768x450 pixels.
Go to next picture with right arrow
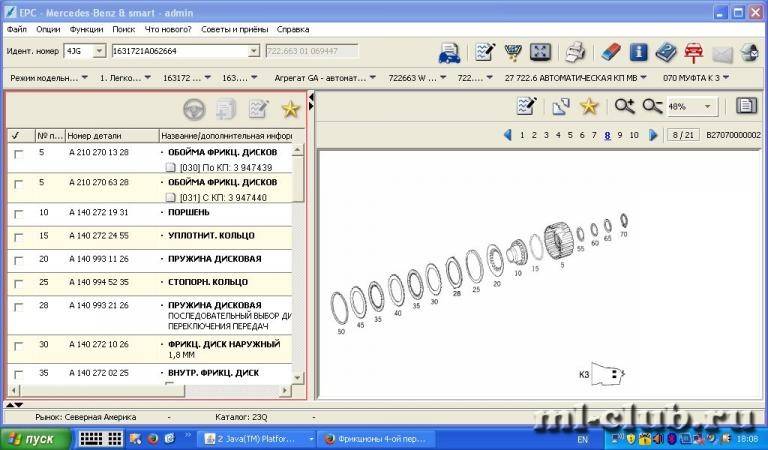point(653,135)
